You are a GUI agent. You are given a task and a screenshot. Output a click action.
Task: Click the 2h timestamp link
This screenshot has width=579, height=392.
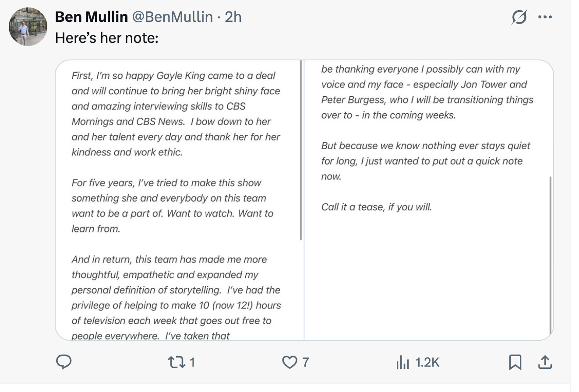point(233,17)
